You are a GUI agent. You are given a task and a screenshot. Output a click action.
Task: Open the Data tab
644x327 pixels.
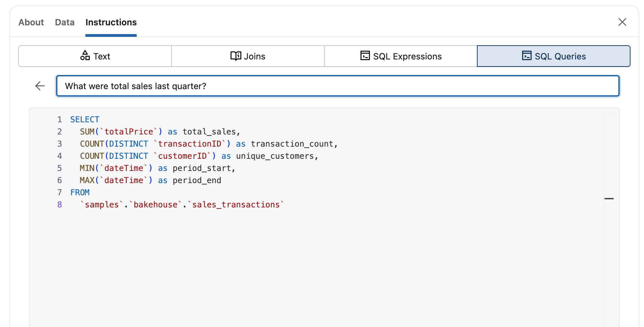(x=64, y=22)
